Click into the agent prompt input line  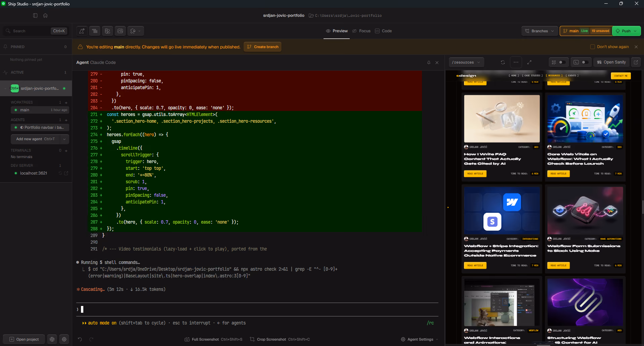pos(257,309)
